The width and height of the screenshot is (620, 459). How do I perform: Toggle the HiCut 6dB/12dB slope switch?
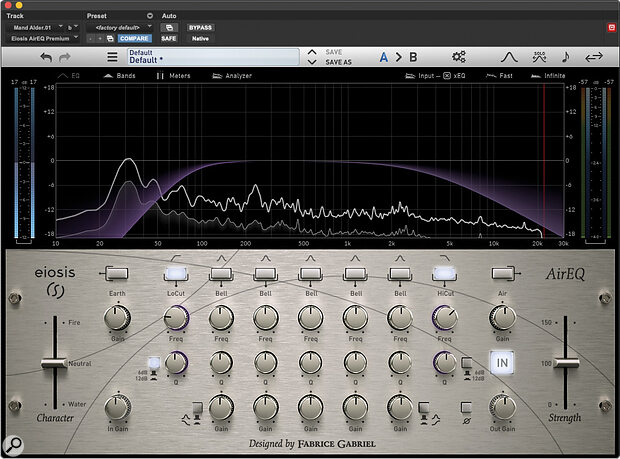[x=467, y=362]
